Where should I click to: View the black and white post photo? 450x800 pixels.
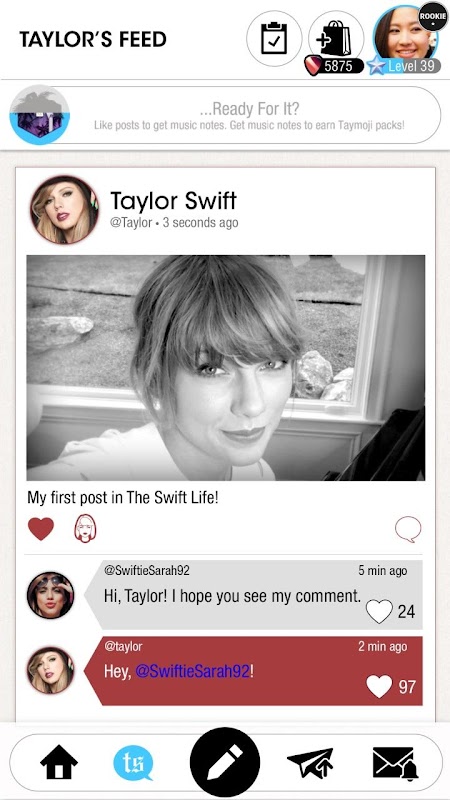[226, 368]
